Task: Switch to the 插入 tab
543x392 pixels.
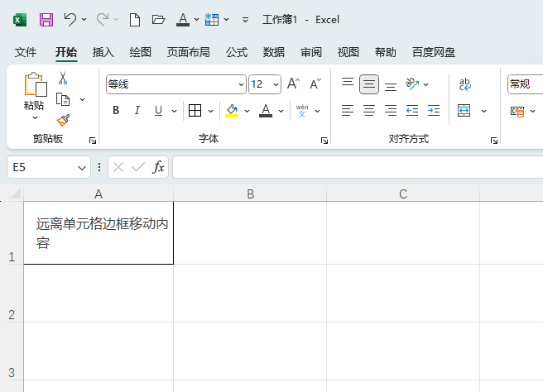Action: click(103, 52)
